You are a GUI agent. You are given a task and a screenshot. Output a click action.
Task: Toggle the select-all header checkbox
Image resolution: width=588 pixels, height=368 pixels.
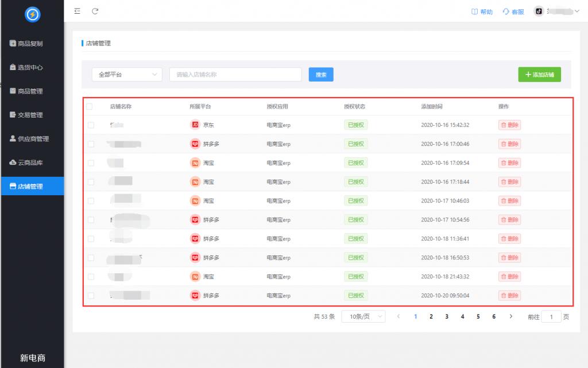tap(89, 106)
